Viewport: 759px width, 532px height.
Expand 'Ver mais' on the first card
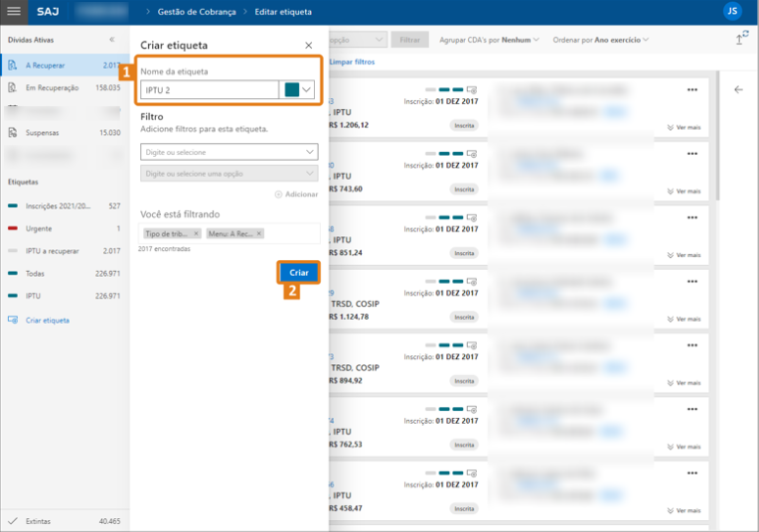pos(683,127)
